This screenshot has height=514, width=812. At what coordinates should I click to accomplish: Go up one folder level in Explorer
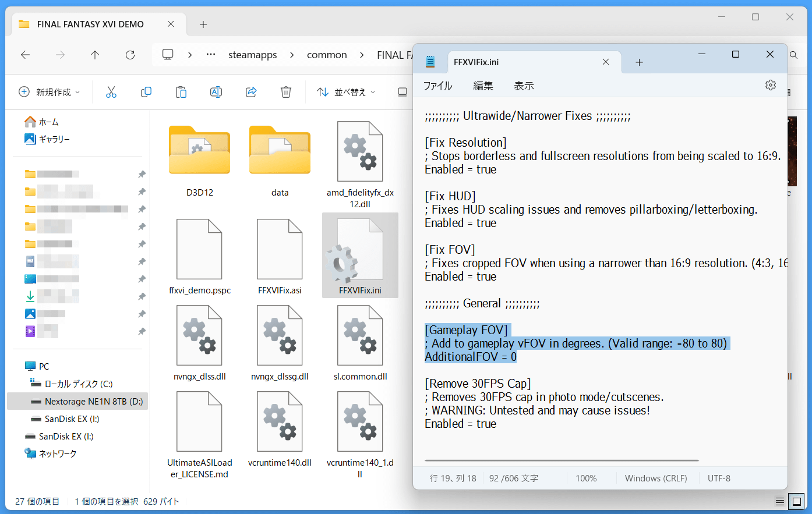coord(95,55)
